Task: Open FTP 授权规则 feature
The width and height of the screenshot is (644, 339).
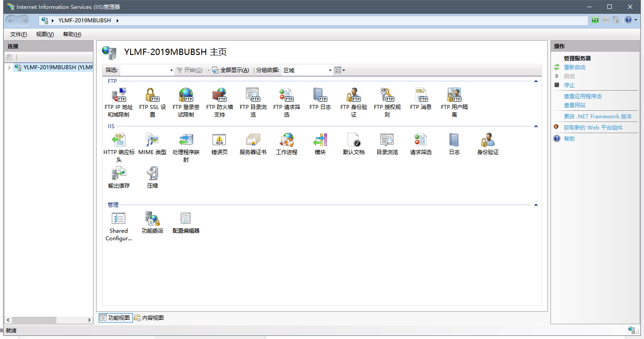Action: (x=387, y=103)
